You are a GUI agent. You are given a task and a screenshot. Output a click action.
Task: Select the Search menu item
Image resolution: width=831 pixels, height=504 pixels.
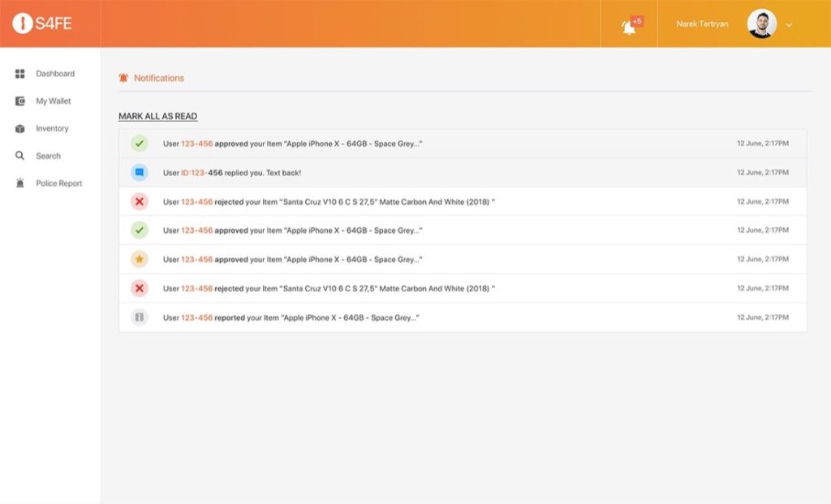(48, 156)
